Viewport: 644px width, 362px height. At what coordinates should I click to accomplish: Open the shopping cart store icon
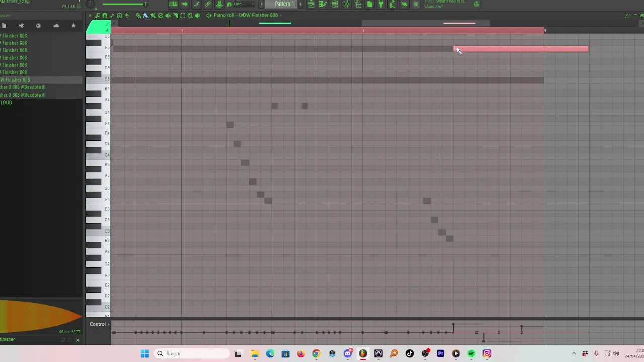416,4
